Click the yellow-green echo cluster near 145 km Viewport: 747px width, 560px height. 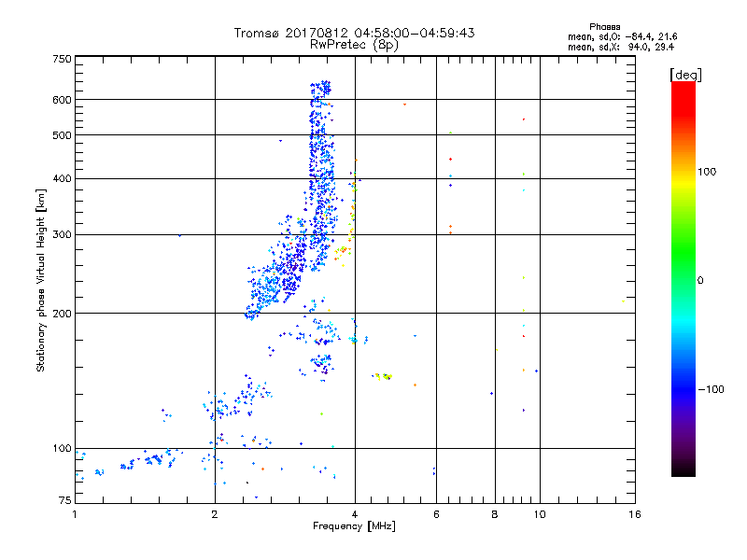point(382,377)
